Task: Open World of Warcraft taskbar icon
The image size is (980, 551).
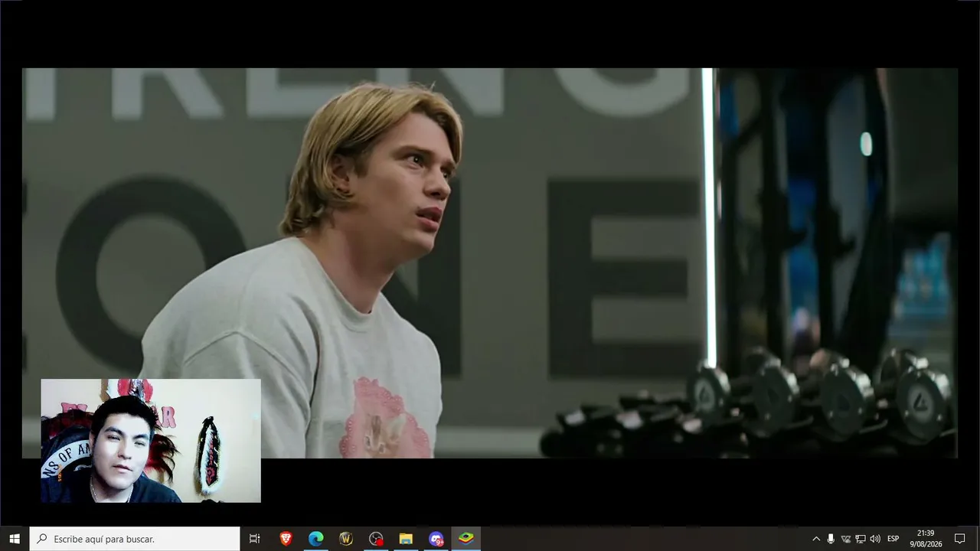Action: (345, 539)
